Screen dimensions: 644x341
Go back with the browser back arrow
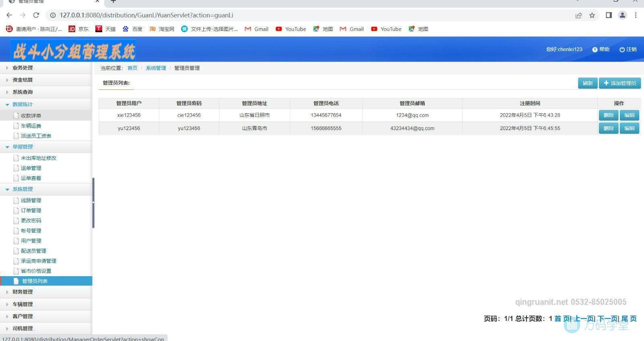point(9,15)
